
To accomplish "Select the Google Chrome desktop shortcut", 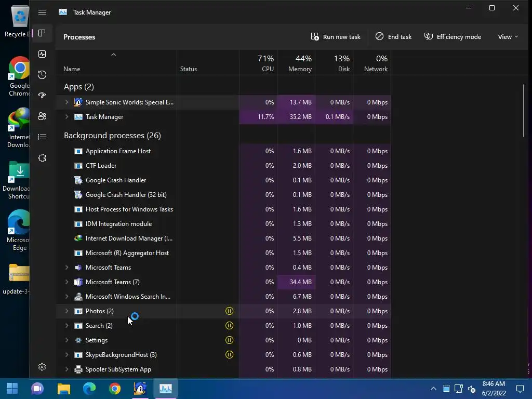I will click(18, 77).
